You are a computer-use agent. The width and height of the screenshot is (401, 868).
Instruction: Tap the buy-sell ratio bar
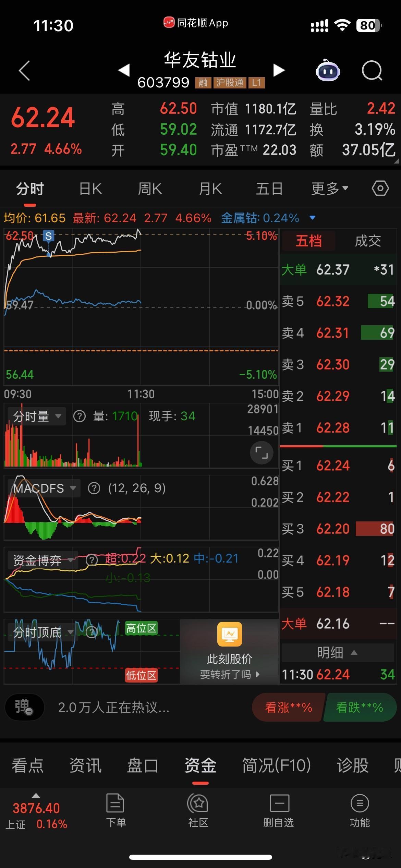click(x=338, y=446)
